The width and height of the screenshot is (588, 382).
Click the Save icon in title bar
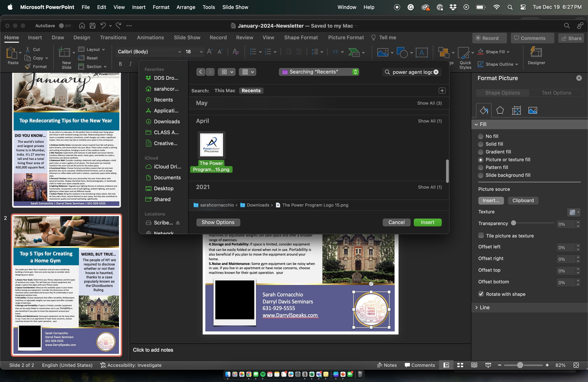coord(92,26)
